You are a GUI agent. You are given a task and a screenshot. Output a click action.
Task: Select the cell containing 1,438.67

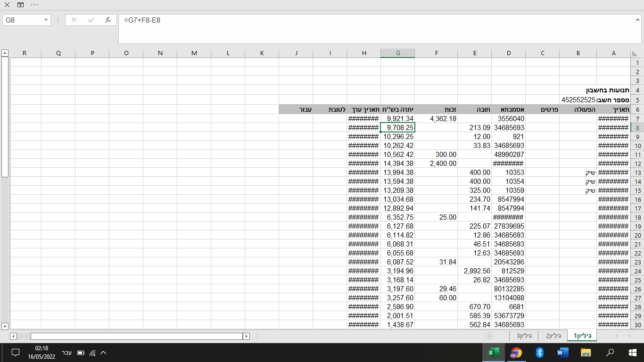[x=398, y=325]
